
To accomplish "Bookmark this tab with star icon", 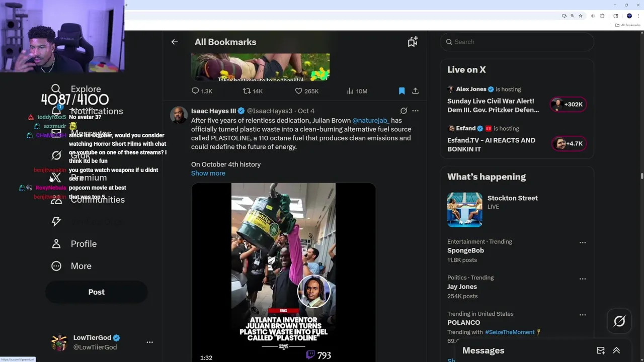I will [581, 16].
